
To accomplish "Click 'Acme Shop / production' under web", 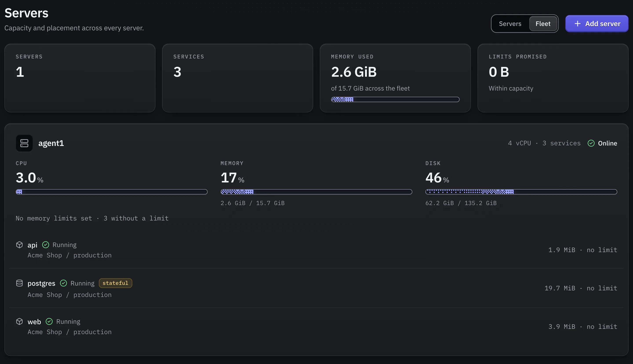I will tap(69, 332).
